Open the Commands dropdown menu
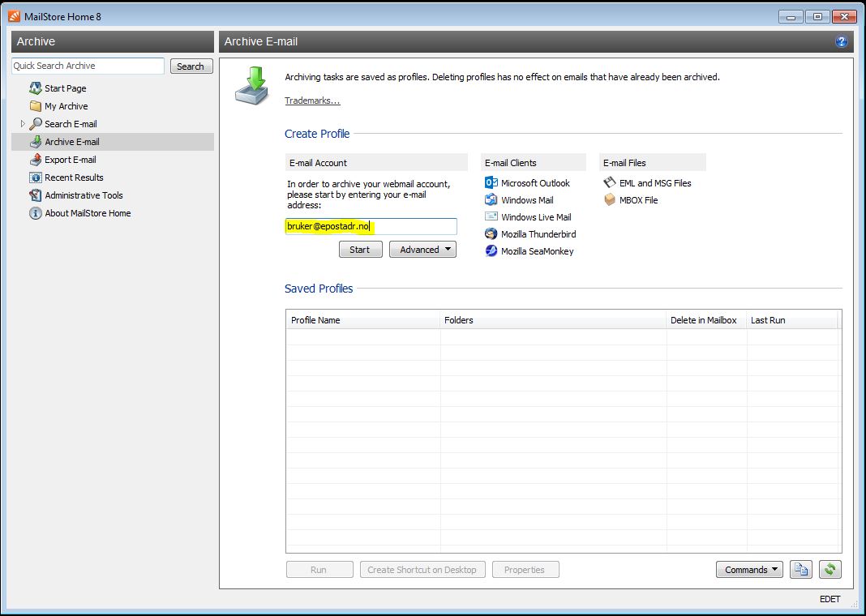The image size is (866, 616). [x=749, y=570]
